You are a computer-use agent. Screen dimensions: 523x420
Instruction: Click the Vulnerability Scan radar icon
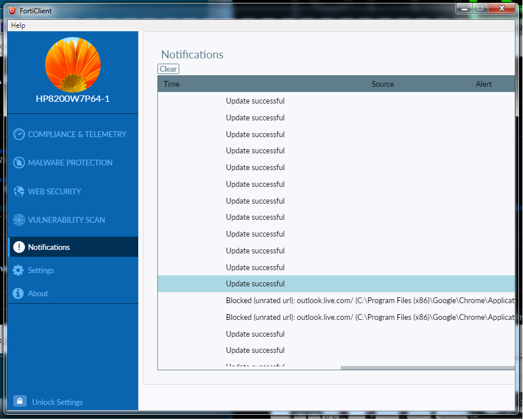[19, 220]
